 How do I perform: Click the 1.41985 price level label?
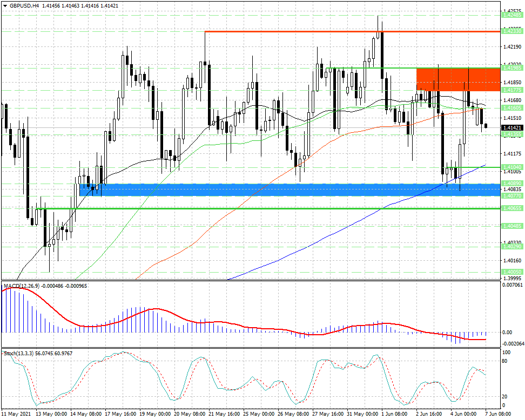(x=512, y=68)
